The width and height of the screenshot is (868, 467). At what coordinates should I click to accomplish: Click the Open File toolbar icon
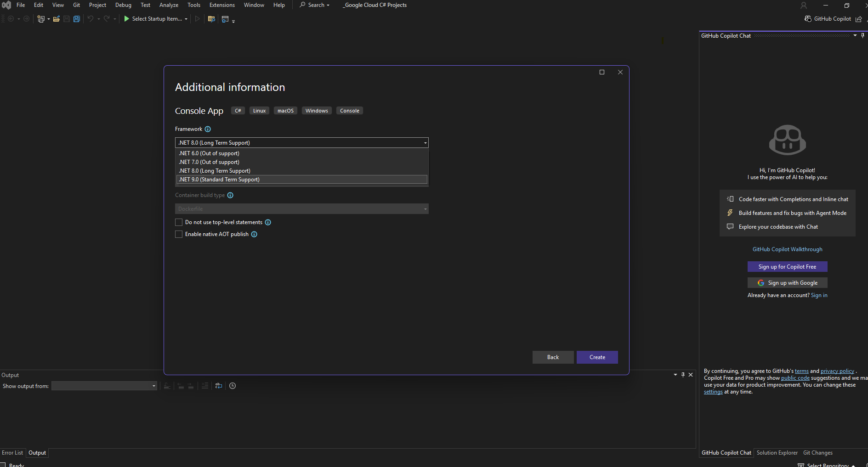point(56,19)
